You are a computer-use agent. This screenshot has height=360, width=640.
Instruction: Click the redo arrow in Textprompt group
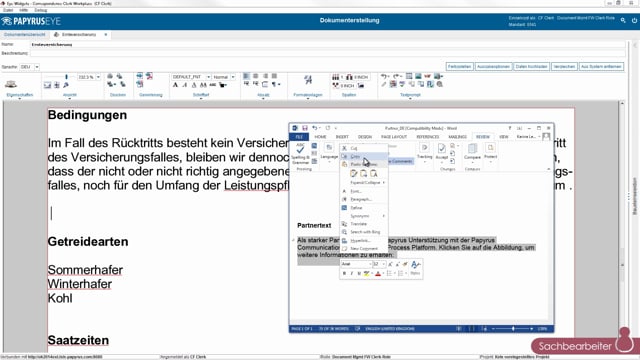pos(397,76)
